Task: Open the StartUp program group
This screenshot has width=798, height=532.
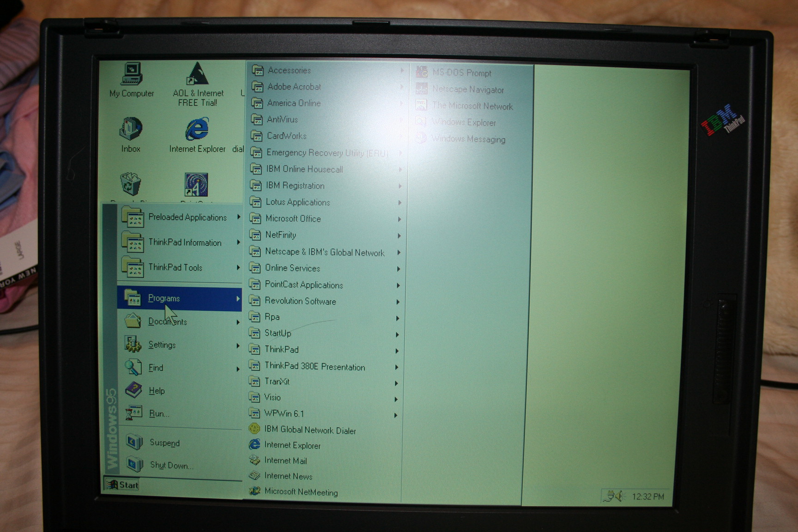Action: pos(324,333)
